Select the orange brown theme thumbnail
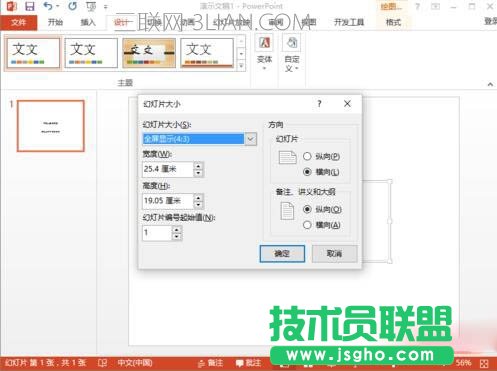This screenshot has width=497, height=371. point(149,53)
